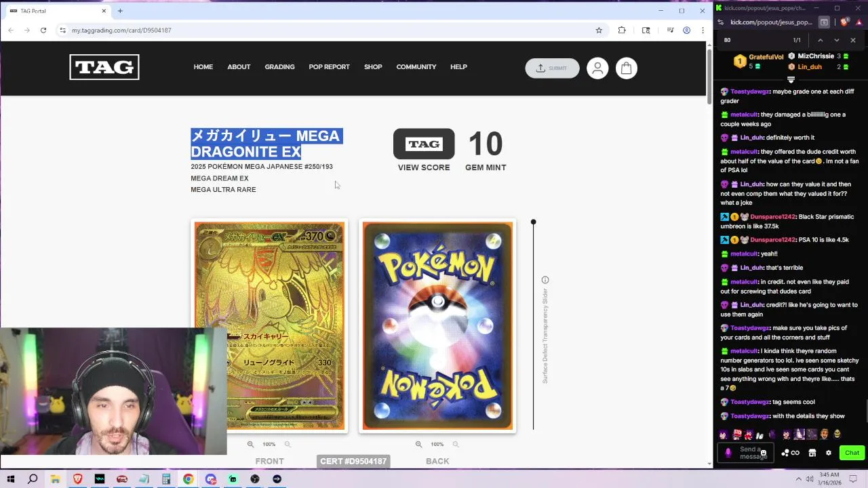868x488 pixels.
Task: Open OBS Studio from taskbar
Action: click(x=255, y=479)
